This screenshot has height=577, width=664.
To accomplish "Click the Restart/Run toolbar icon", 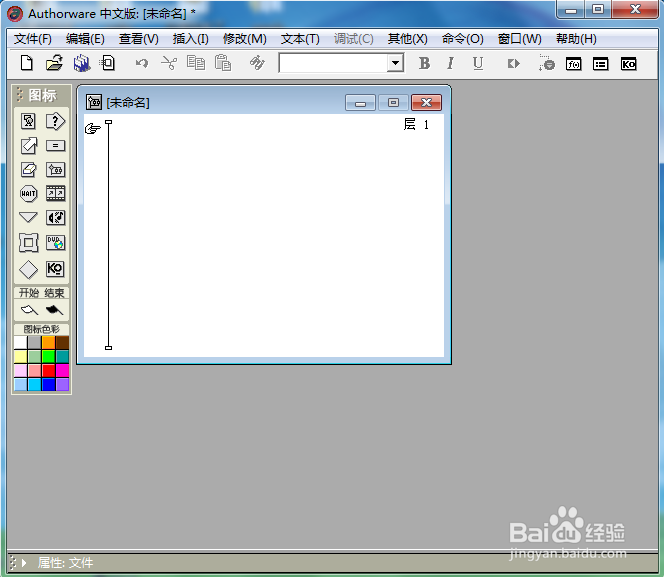I will (513, 64).
